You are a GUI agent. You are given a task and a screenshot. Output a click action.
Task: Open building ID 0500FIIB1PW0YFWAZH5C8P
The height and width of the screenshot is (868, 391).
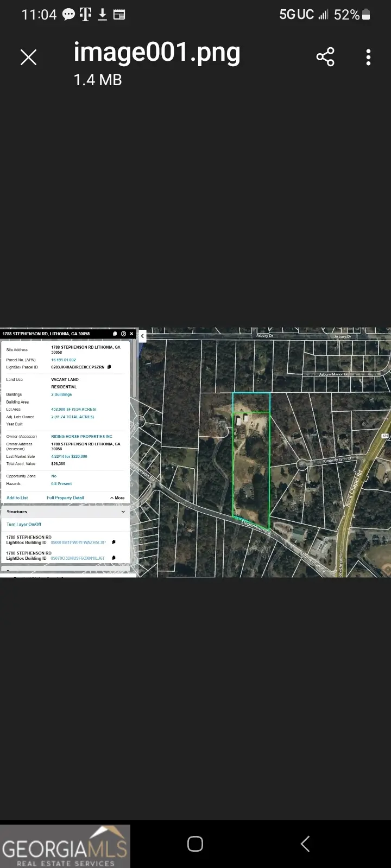(x=78, y=542)
